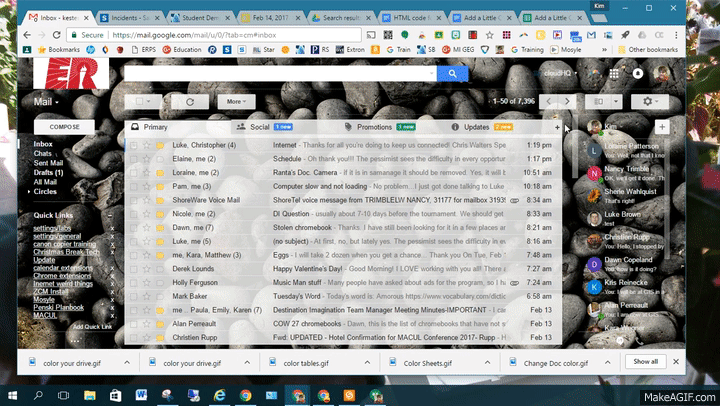The height and width of the screenshot is (406, 720).
Task: Open Nancy Trimble's chat avatar
Action: pyautogui.click(x=595, y=173)
